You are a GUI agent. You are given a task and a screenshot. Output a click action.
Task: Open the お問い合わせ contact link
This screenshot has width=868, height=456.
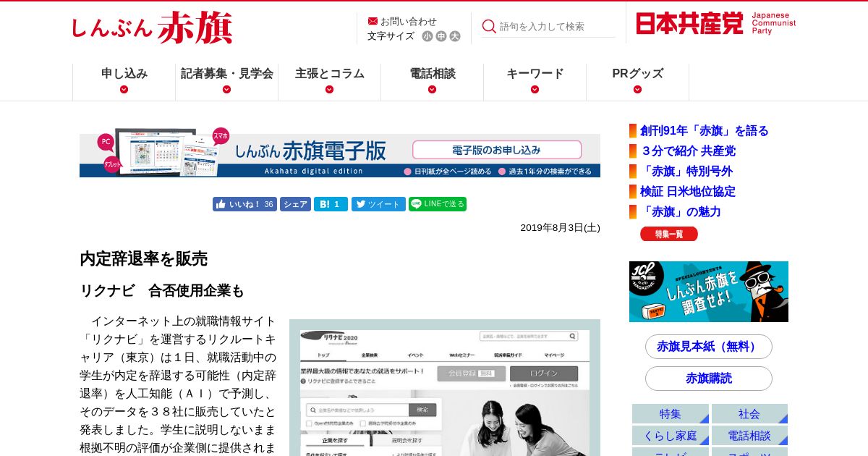tap(409, 21)
